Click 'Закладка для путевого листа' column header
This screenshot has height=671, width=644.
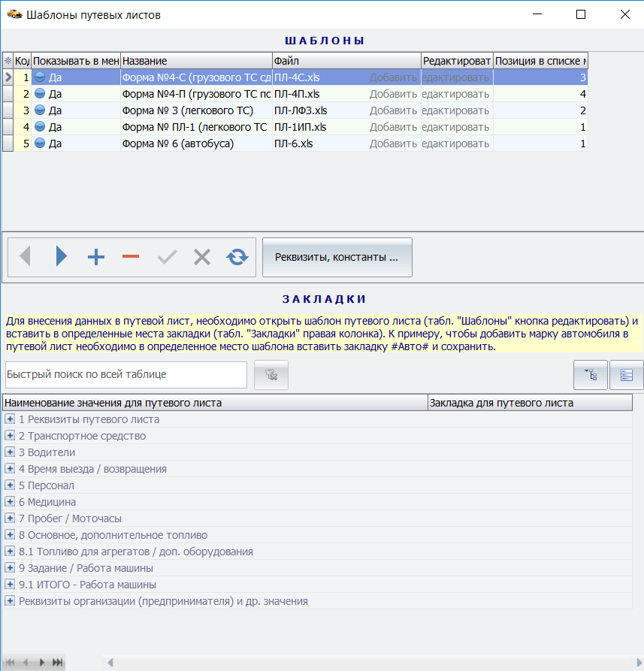point(531,403)
